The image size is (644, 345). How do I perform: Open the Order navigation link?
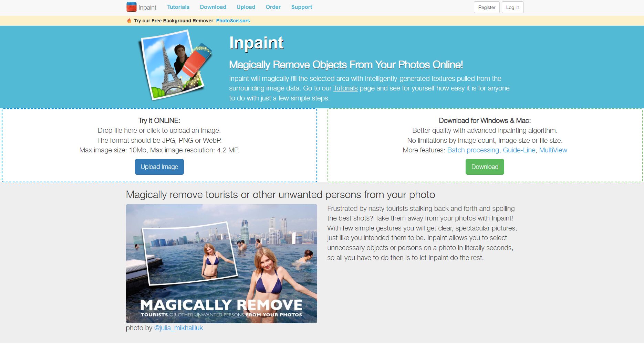pos(273,7)
